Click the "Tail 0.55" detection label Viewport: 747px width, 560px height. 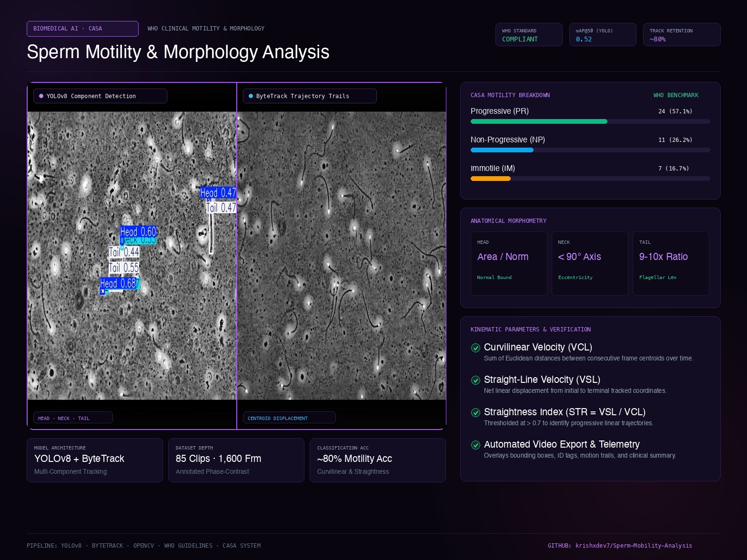124,268
